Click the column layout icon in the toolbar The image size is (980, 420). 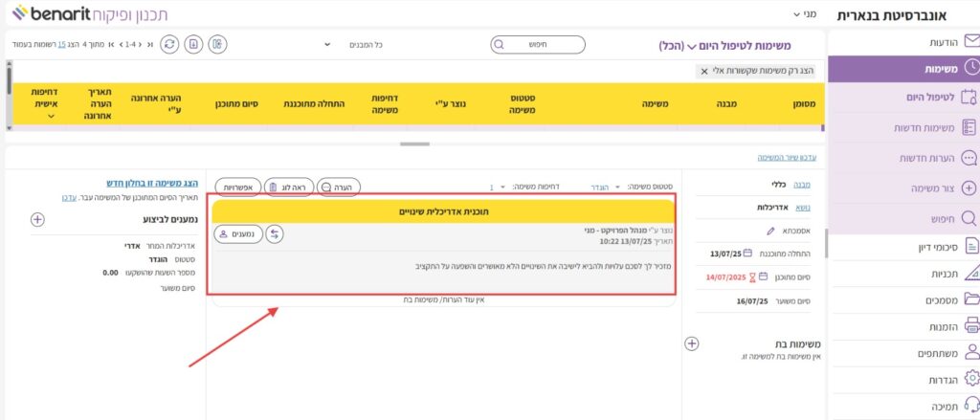(x=218, y=44)
